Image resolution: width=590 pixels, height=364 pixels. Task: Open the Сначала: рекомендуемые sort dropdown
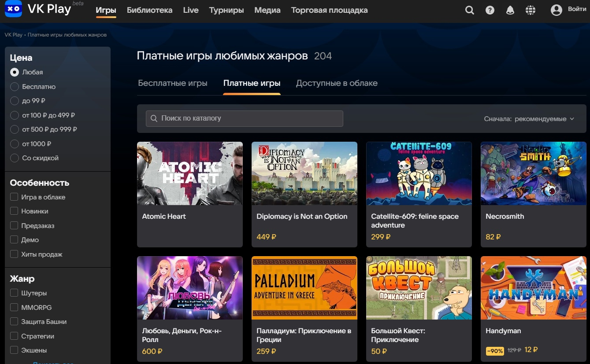point(529,119)
